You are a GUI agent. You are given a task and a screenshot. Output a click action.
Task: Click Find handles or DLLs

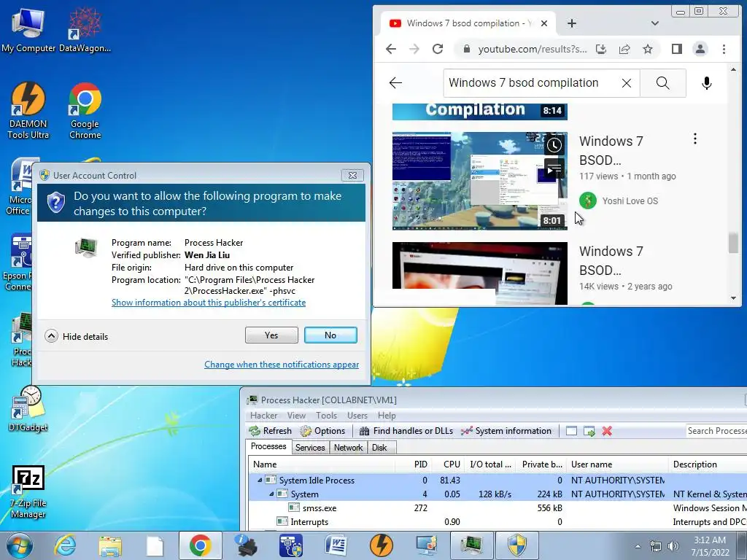406,431
